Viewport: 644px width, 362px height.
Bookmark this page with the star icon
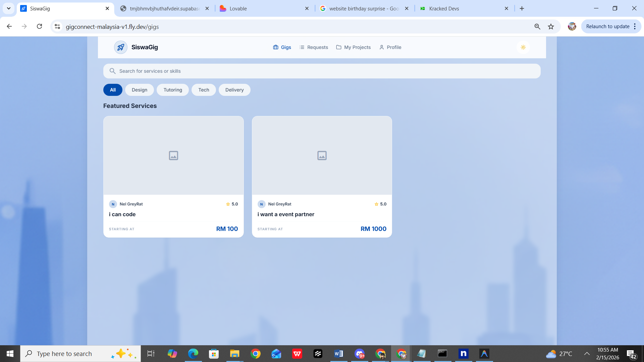tap(551, 26)
